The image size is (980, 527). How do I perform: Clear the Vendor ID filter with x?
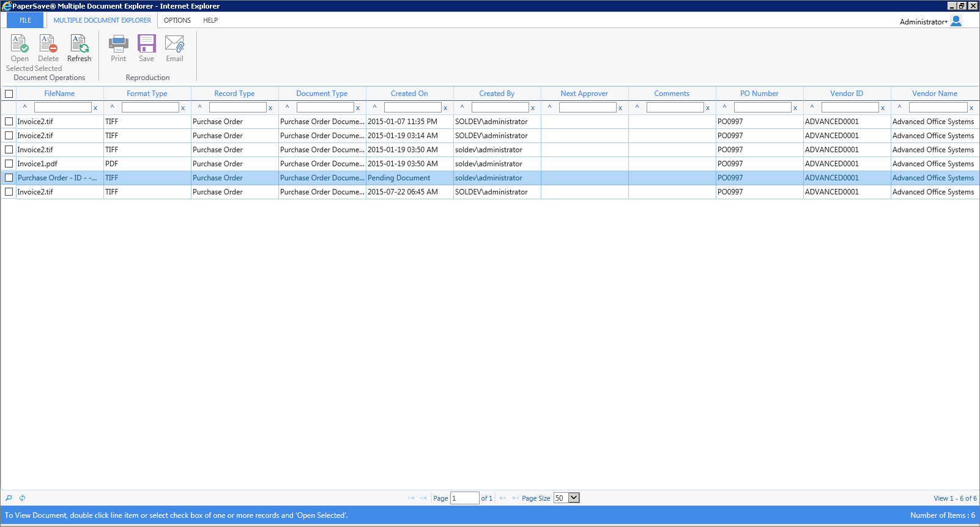[883, 108]
